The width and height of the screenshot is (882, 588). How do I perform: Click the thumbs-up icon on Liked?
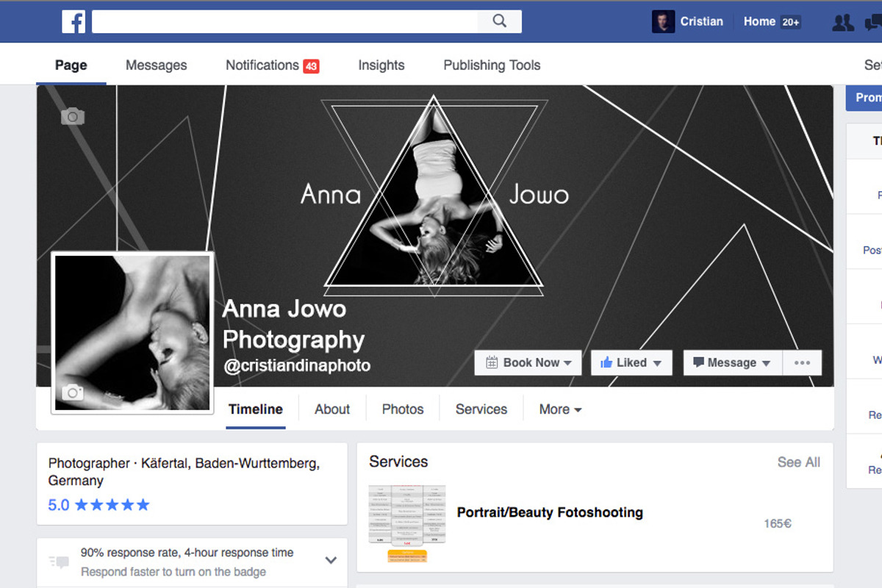pos(606,362)
